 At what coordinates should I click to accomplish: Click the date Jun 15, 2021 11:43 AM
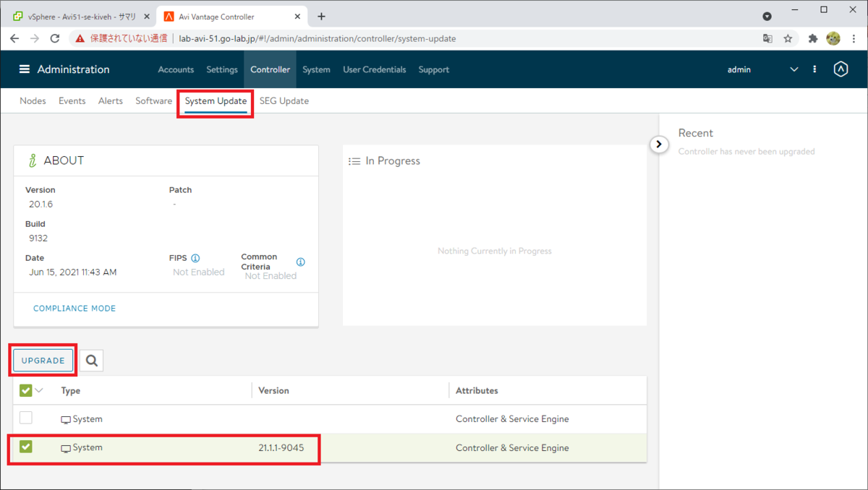pyautogui.click(x=72, y=272)
